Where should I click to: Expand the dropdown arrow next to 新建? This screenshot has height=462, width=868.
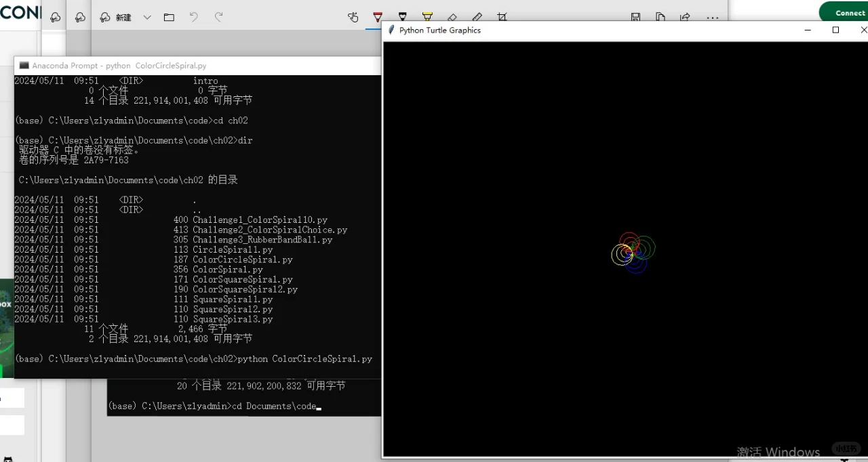point(147,18)
